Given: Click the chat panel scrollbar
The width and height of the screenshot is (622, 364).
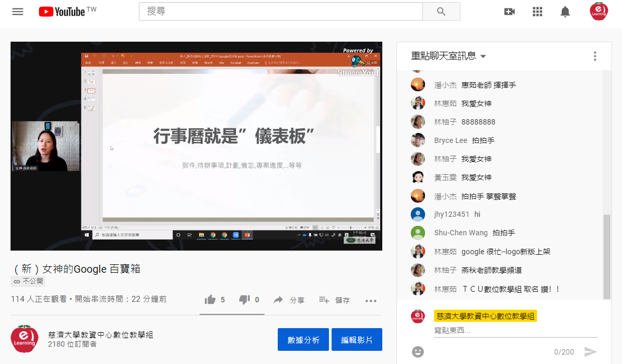Looking at the screenshot, I should [x=607, y=256].
